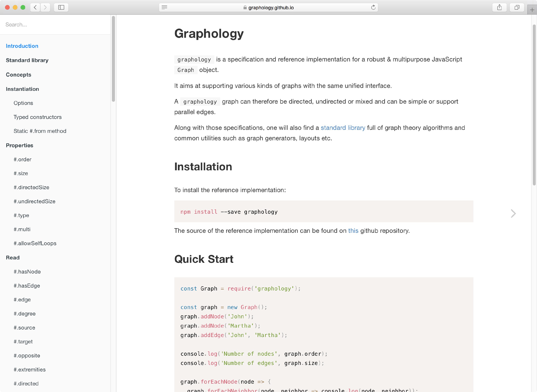Click the 'Number of nodes' console.log line

click(x=254, y=354)
